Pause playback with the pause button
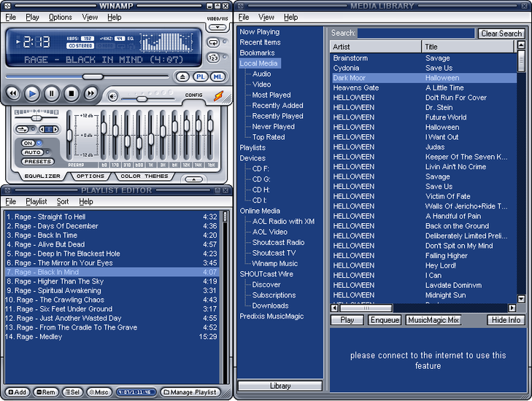Screen dimensions: 532x401 point(52,93)
